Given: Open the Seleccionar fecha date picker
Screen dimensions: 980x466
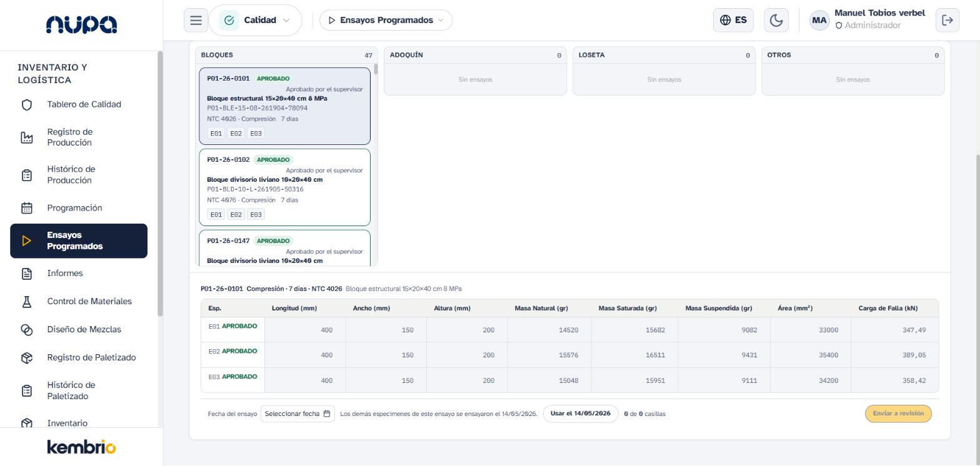Looking at the screenshot, I should tap(297, 414).
